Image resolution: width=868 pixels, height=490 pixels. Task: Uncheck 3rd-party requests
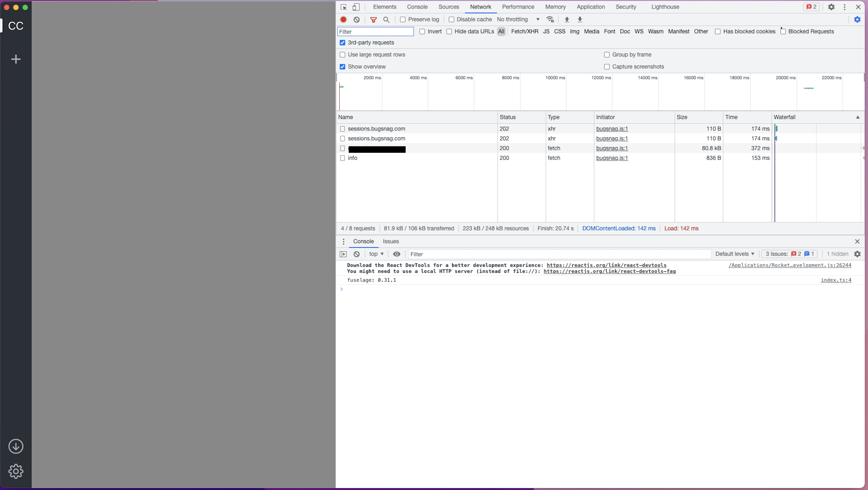point(342,42)
